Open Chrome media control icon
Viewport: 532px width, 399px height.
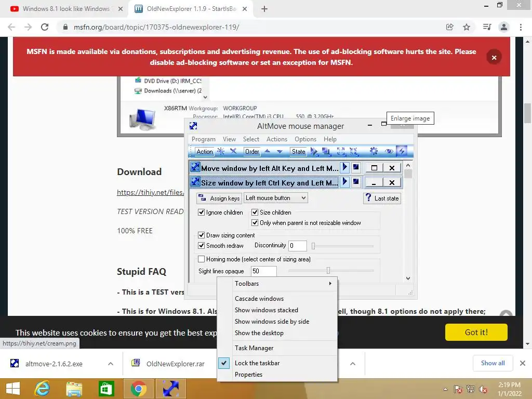(x=487, y=27)
